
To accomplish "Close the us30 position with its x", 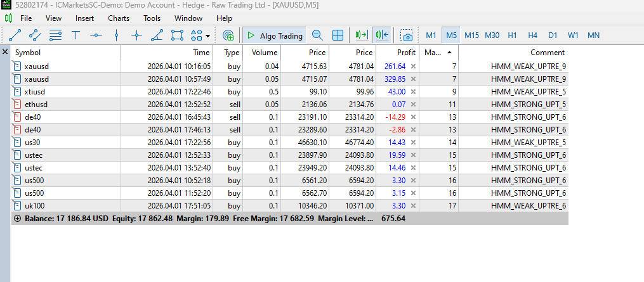I will [413, 143].
